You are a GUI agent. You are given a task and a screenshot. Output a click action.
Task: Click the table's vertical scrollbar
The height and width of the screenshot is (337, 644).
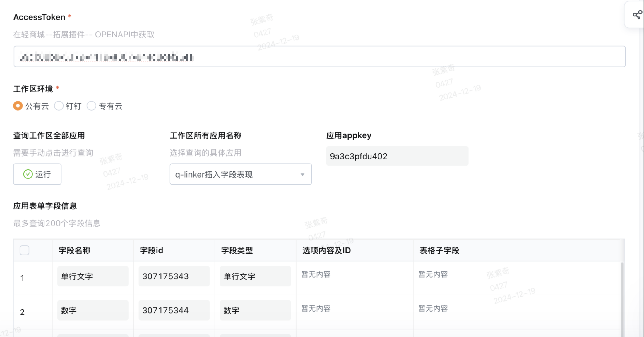point(622,300)
